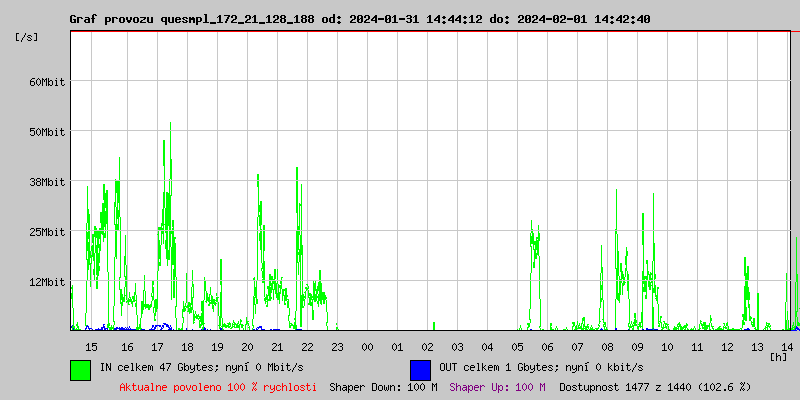Click the green IN legend swatch
800x400 pixels.
coord(81,369)
